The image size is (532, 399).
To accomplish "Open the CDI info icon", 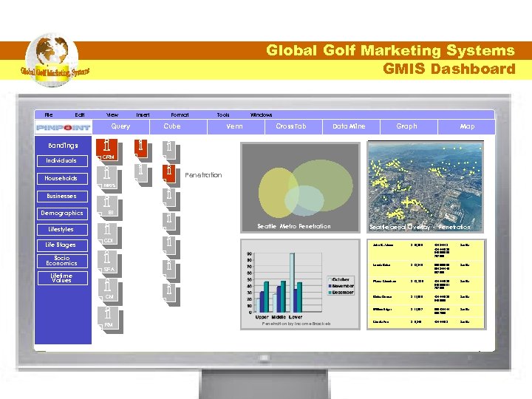I will 109,234.
